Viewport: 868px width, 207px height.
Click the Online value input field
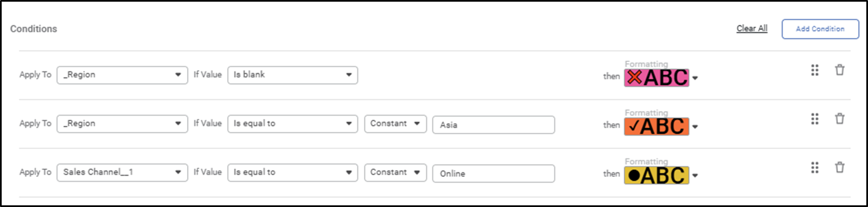(493, 174)
